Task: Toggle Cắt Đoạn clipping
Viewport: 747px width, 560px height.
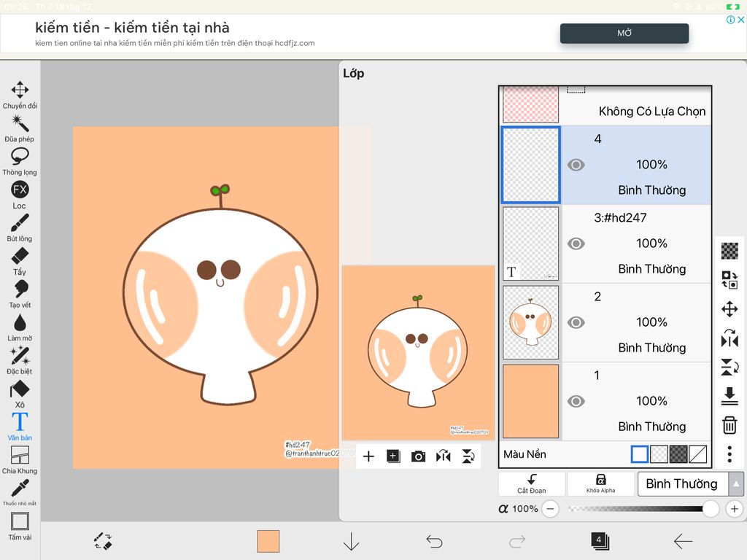Action: coord(532,484)
